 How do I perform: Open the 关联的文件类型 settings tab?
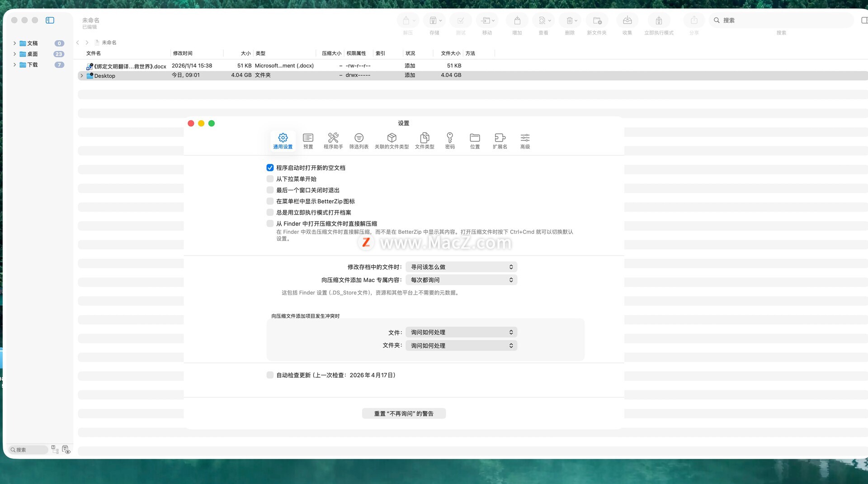(x=392, y=141)
